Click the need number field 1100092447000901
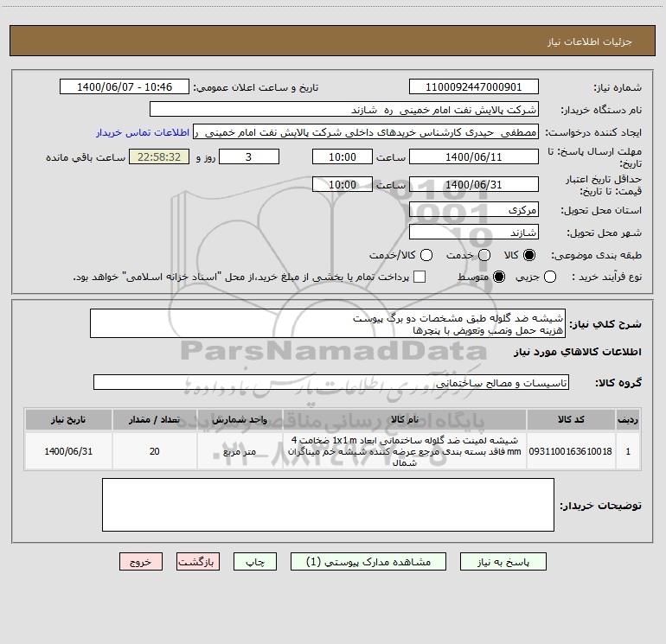 point(474,86)
